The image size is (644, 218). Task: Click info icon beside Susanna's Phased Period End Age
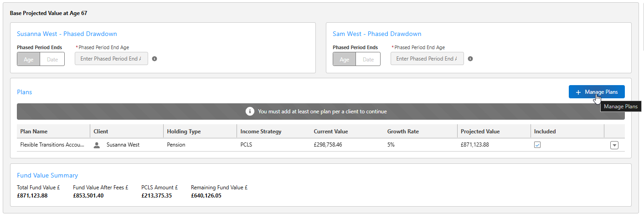pyautogui.click(x=155, y=59)
